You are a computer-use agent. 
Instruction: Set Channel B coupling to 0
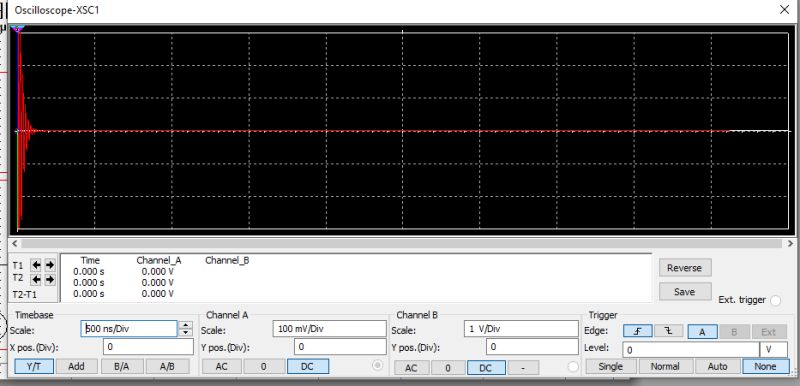448,368
